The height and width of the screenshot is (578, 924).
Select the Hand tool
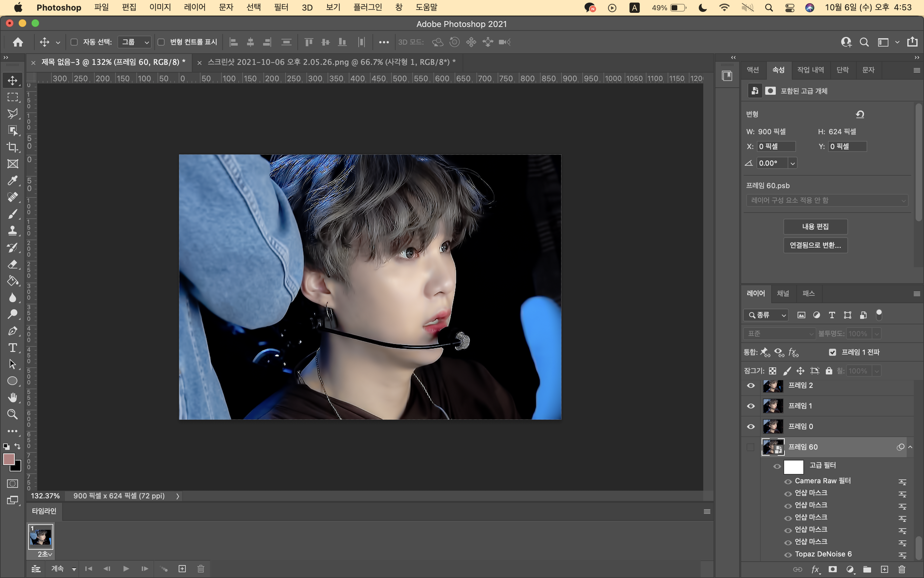(13, 398)
